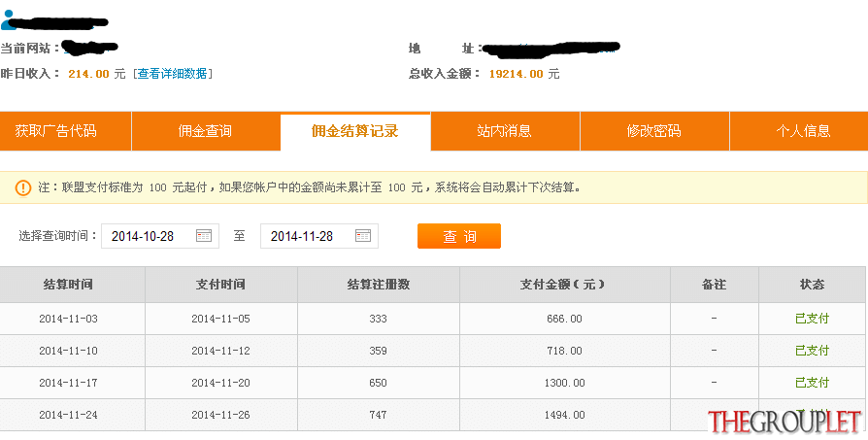Select settlement date 2014-11-10 cell
The width and height of the screenshot is (868, 440).
(x=73, y=351)
